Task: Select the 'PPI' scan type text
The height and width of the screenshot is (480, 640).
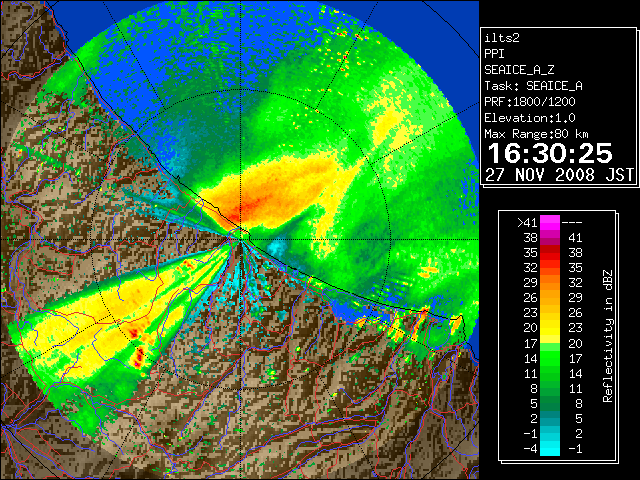Action: [x=494, y=54]
